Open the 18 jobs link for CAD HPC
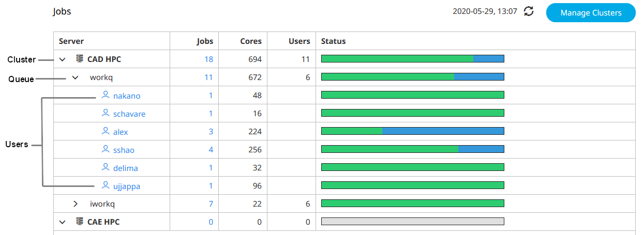This screenshot has width=644, height=235. click(208, 59)
